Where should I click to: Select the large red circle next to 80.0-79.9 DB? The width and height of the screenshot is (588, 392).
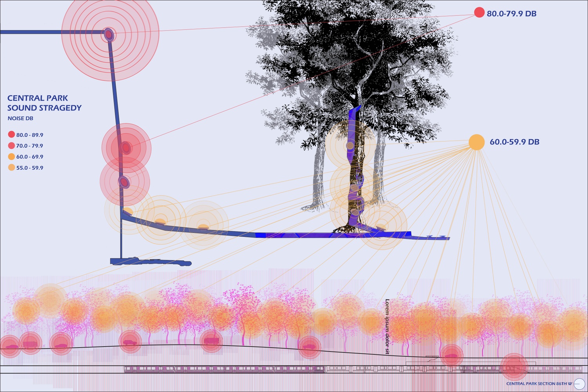(x=479, y=12)
